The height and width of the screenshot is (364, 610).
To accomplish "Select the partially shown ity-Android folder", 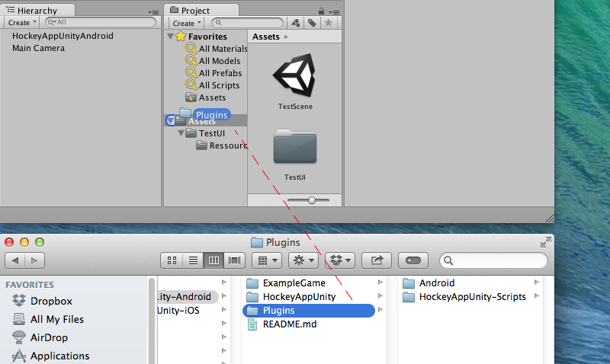I will [x=188, y=297].
